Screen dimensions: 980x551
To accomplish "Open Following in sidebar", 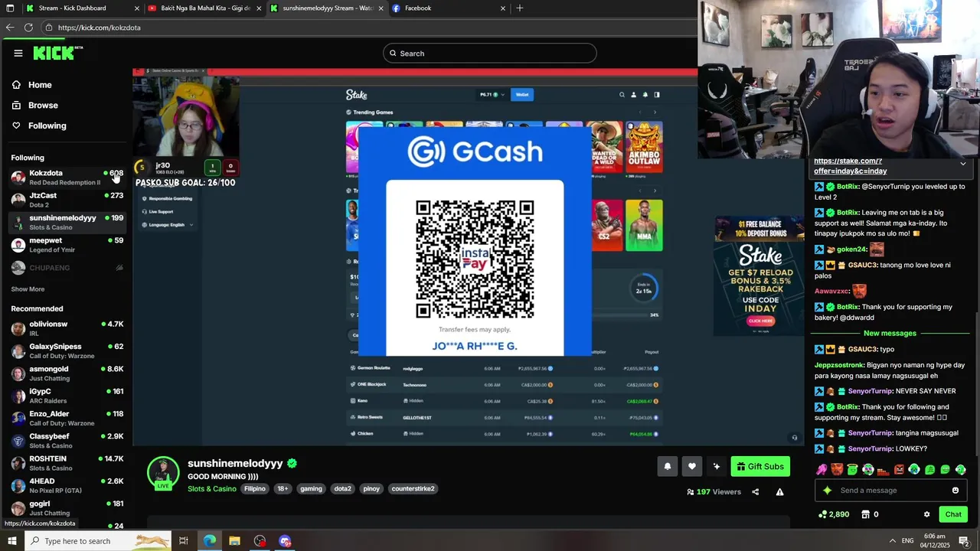I will tap(47, 126).
